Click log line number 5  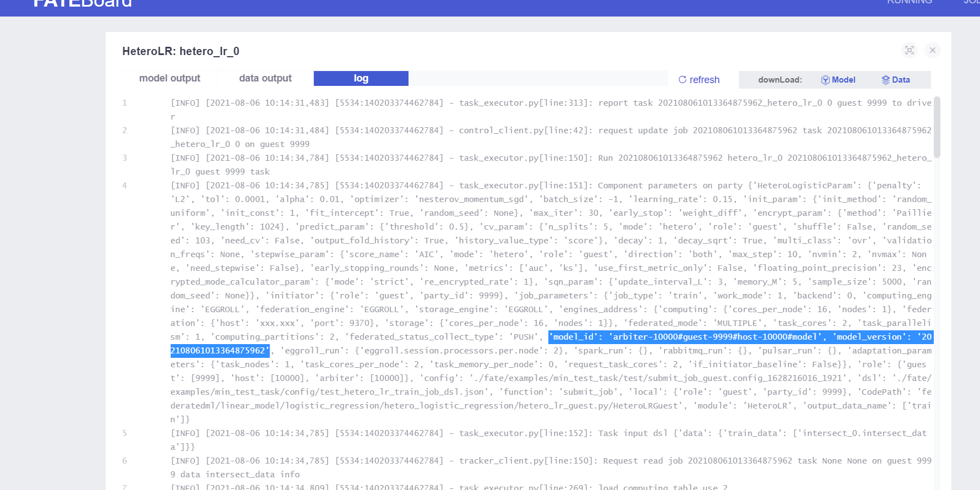[x=124, y=433]
